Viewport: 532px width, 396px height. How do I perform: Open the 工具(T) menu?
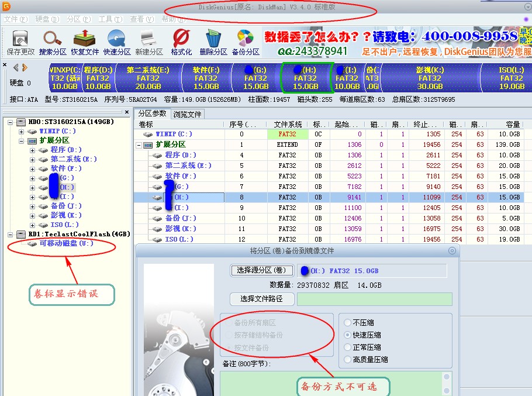pyautogui.click(x=110, y=19)
